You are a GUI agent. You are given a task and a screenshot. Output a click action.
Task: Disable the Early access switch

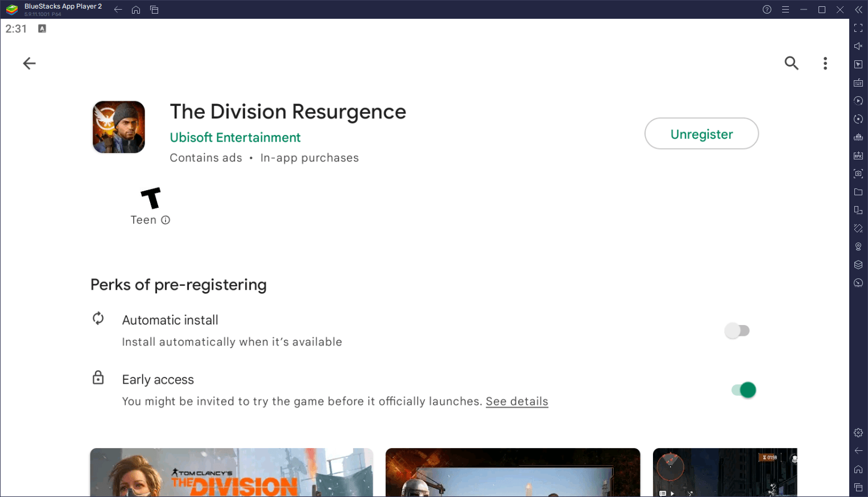click(x=744, y=390)
